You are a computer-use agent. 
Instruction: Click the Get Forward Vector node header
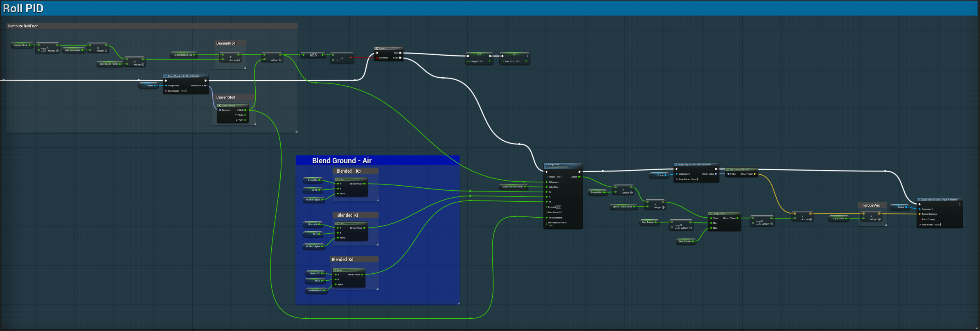point(741,169)
